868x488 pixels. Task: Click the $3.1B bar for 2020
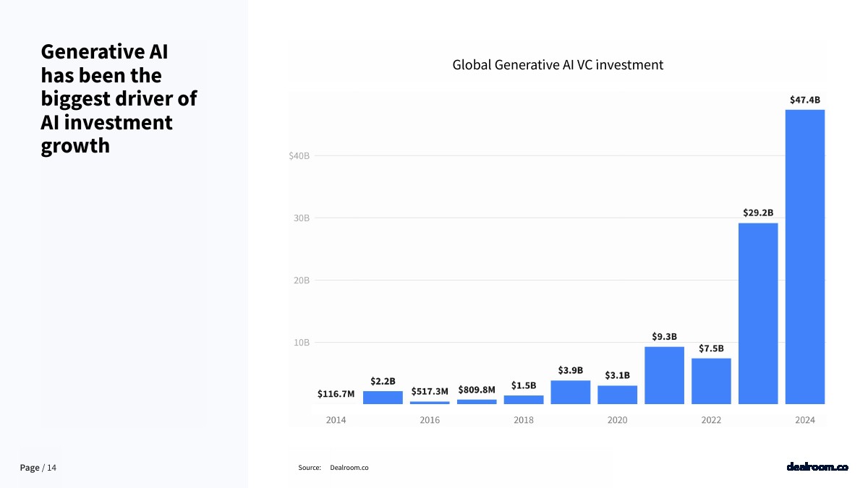617,395
